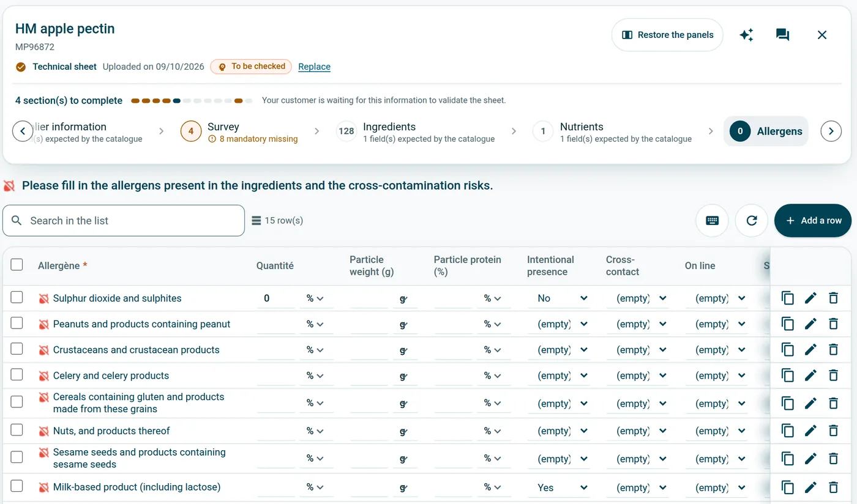
Task: Click the Add a row button
Action: (x=813, y=221)
